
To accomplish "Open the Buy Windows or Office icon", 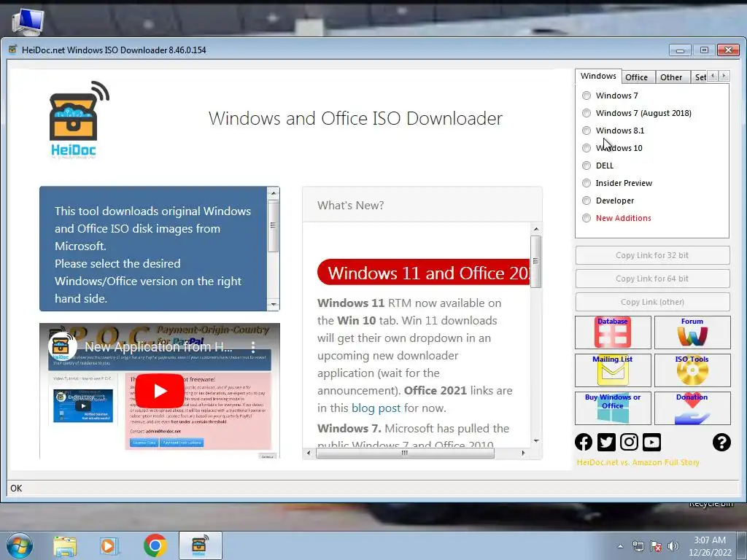I will tap(613, 408).
